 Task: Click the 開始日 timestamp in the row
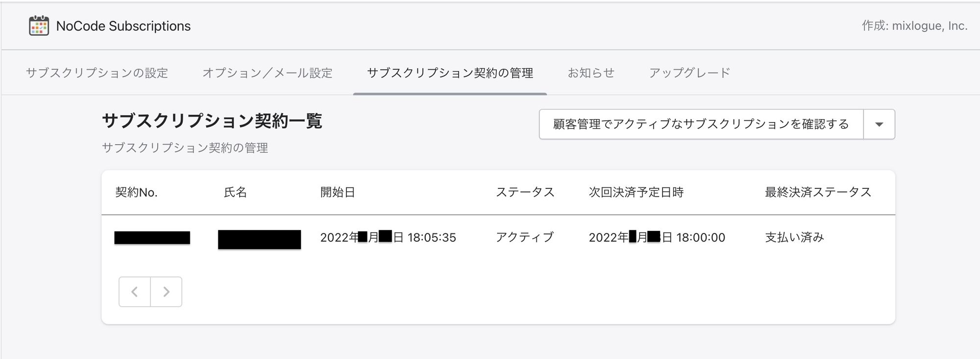click(x=388, y=237)
